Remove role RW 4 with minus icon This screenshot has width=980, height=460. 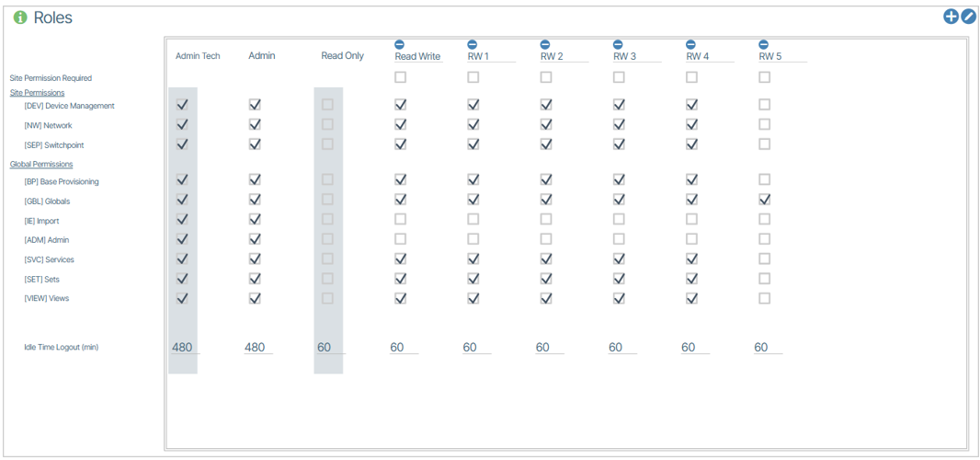point(691,44)
